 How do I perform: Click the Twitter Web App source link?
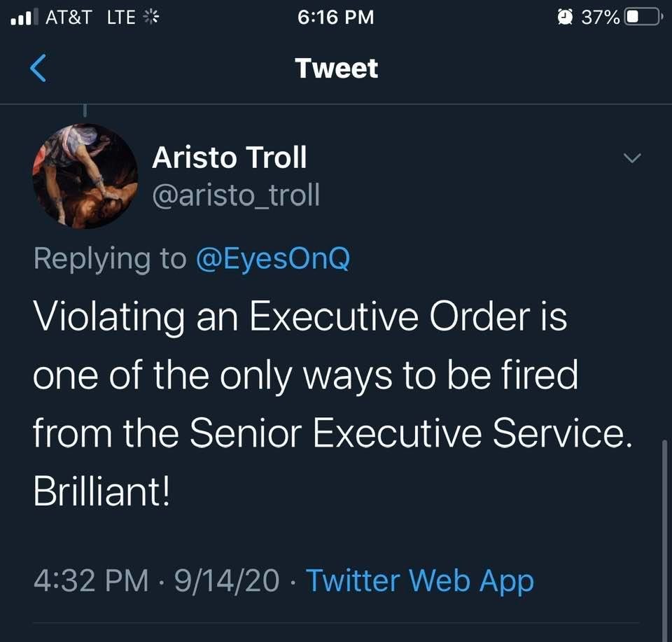point(420,580)
